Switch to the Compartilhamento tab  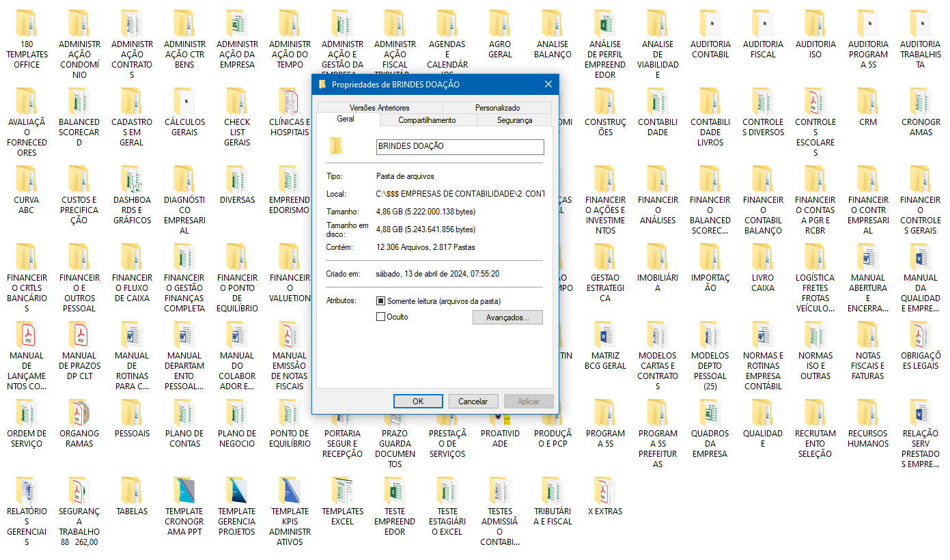click(427, 120)
